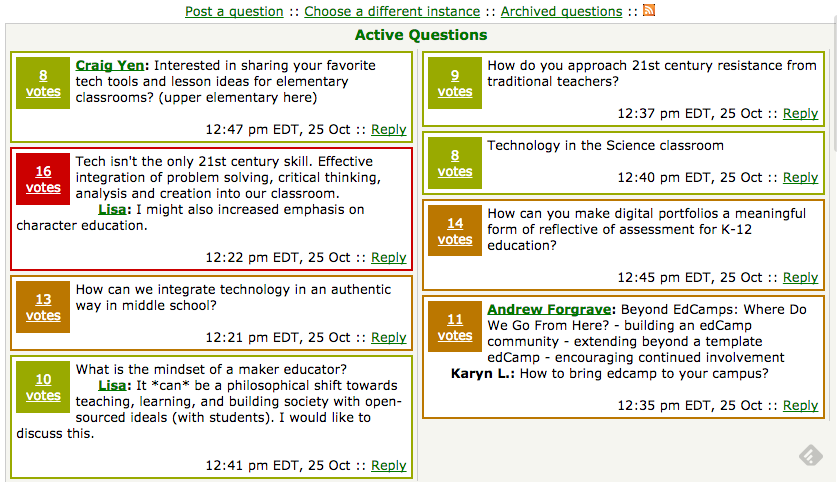This screenshot has height=482, width=837.
Task: Click the 13 votes box for middle school question
Action: click(x=43, y=307)
